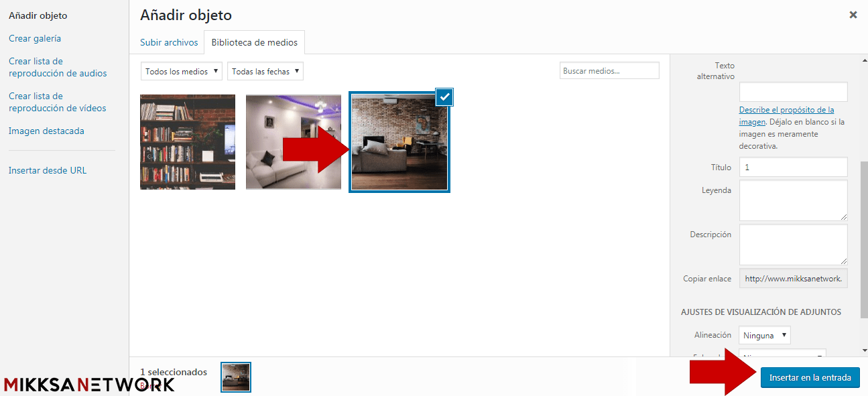Select the Biblioteca de medios tab

[x=254, y=42]
